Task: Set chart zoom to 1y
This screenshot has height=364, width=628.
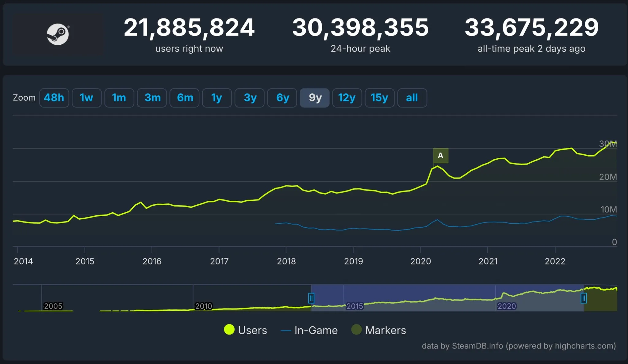Action: point(217,98)
